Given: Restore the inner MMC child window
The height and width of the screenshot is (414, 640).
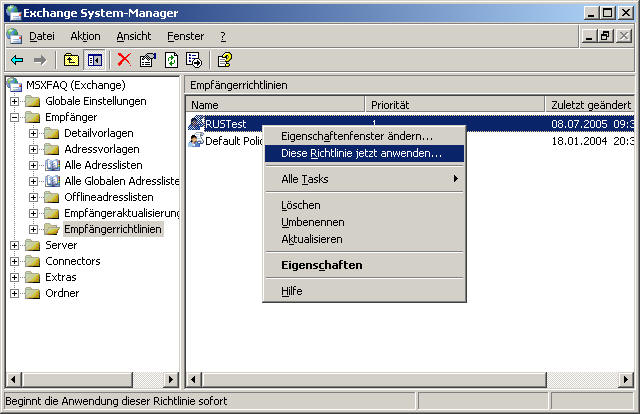Looking at the screenshot, I should (x=606, y=36).
